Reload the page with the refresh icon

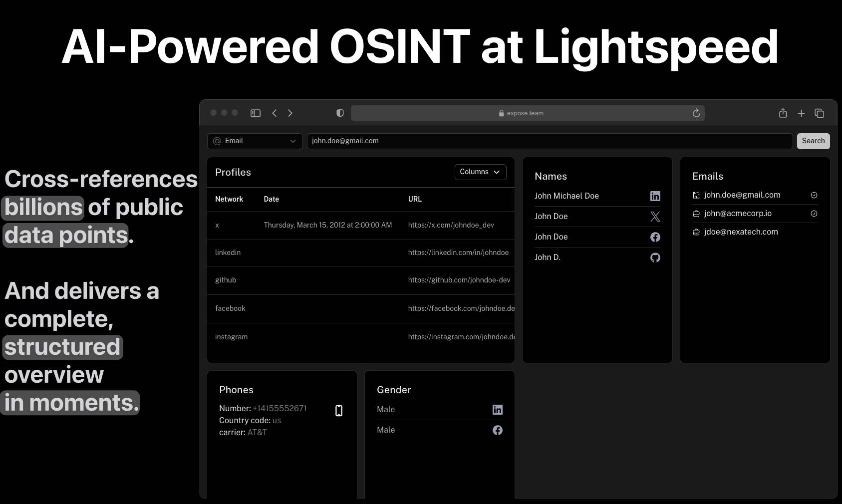click(696, 113)
